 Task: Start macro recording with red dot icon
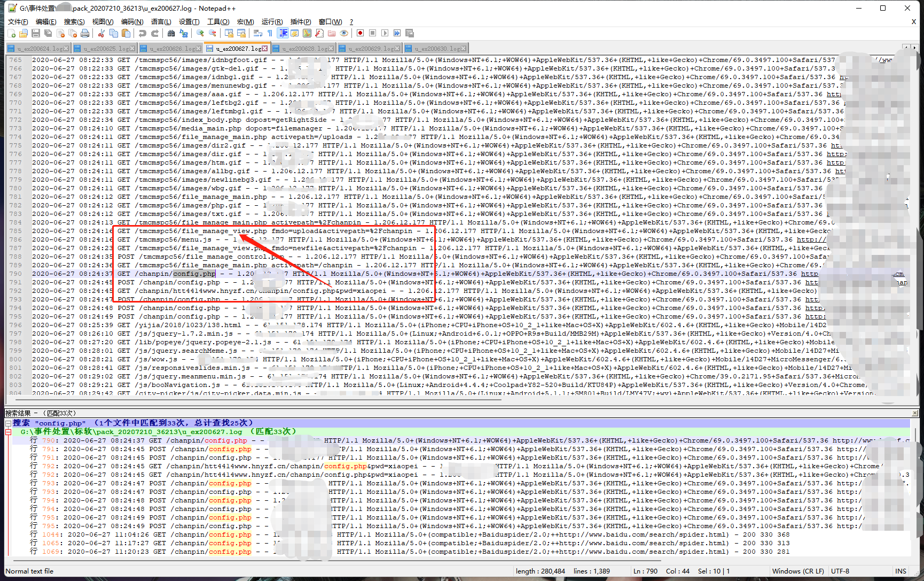[x=361, y=33]
